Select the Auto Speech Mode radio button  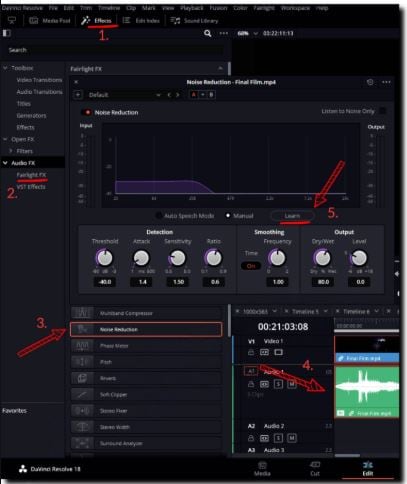coord(159,216)
